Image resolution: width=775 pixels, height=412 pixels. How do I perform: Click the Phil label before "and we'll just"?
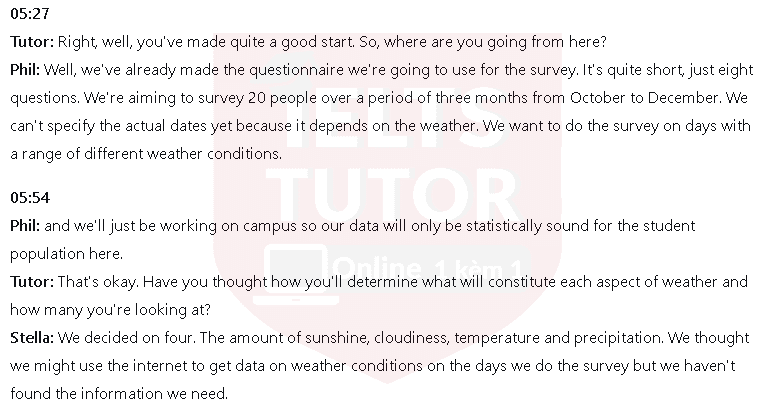24,225
